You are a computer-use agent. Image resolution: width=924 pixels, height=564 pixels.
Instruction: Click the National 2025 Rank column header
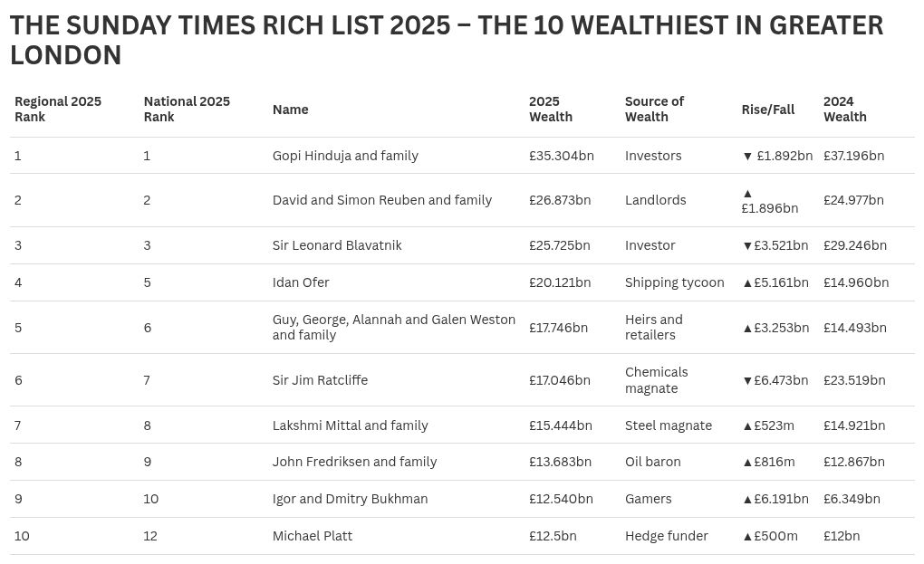(x=187, y=109)
